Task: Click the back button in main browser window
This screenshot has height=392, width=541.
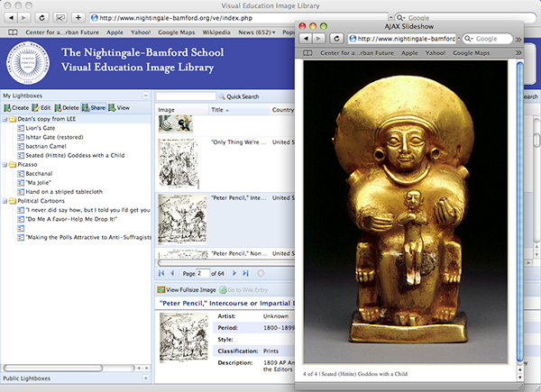Action: click(x=12, y=18)
